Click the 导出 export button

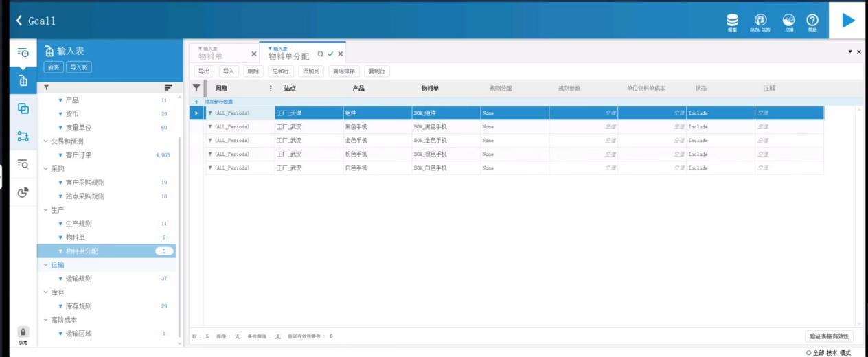point(205,71)
